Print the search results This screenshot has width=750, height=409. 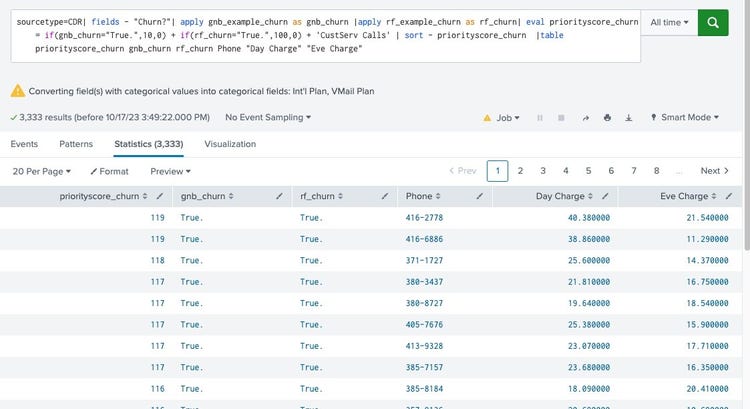point(607,118)
